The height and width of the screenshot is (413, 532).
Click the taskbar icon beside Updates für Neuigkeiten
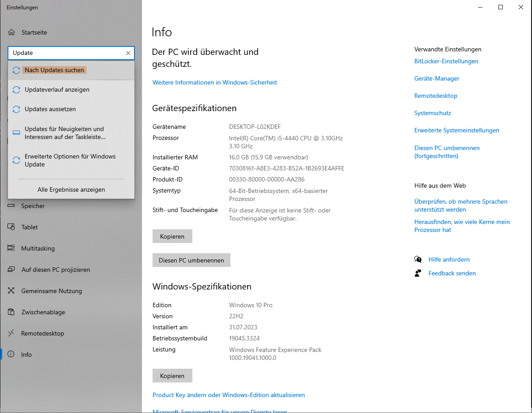[x=16, y=133]
